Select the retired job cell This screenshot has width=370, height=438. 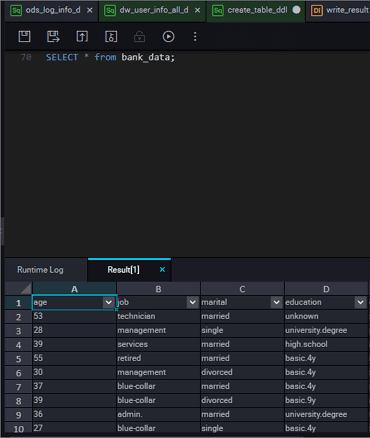pyautogui.click(x=158, y=358)
